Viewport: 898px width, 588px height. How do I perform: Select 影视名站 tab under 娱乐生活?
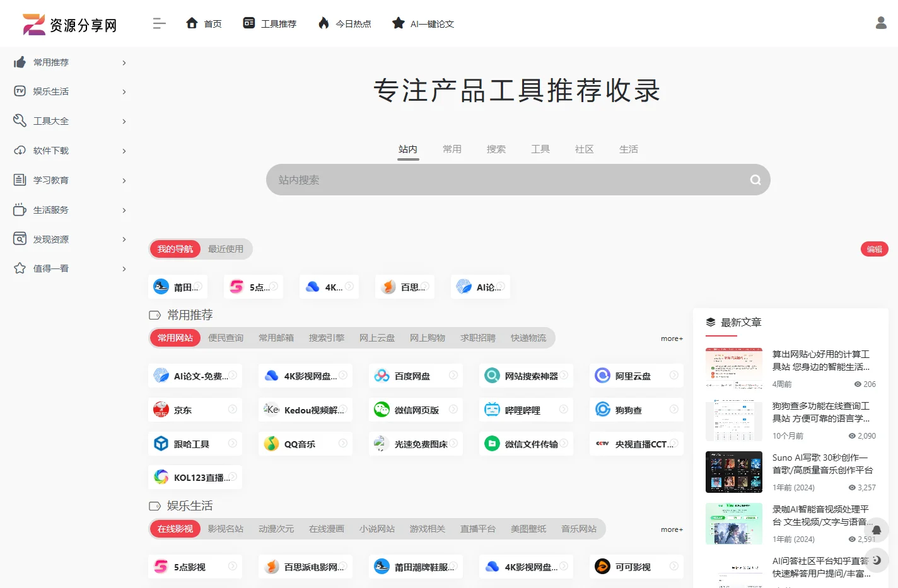[226, 529]
